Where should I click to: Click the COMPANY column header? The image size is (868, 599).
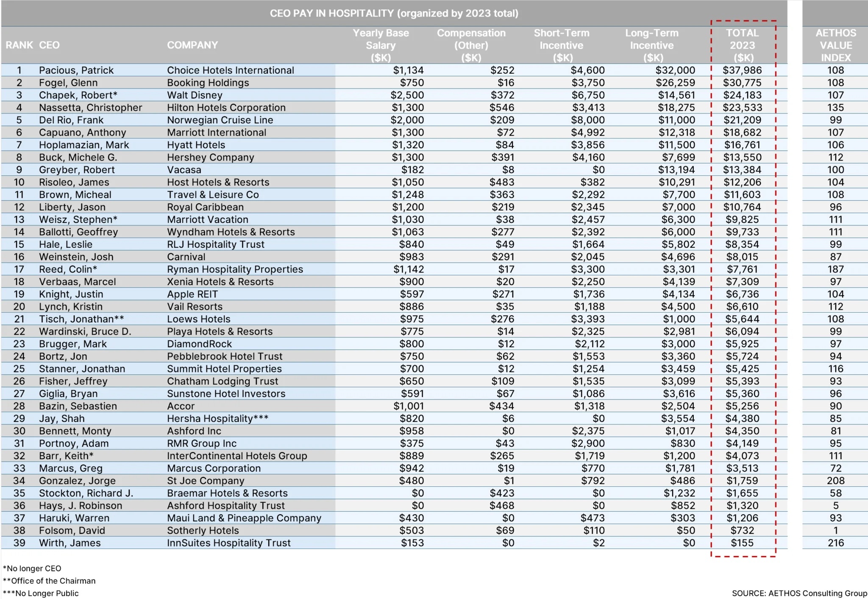[192, 45]
